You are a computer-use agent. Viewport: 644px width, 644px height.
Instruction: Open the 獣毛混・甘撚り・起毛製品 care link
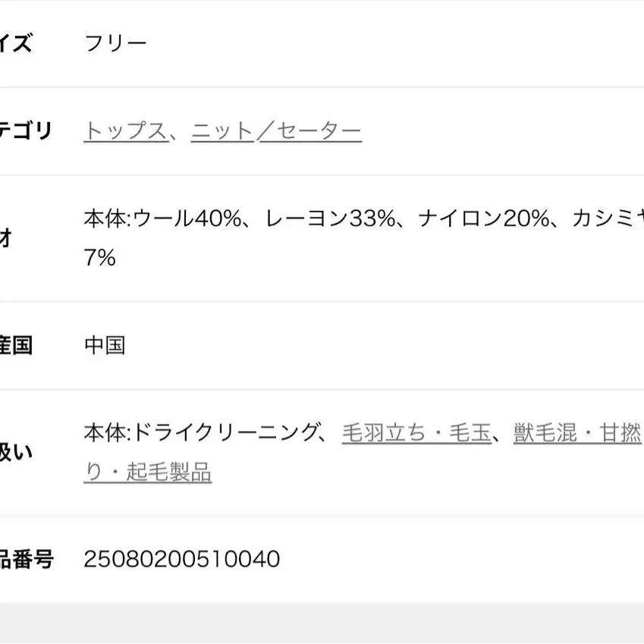coord(576,434)
